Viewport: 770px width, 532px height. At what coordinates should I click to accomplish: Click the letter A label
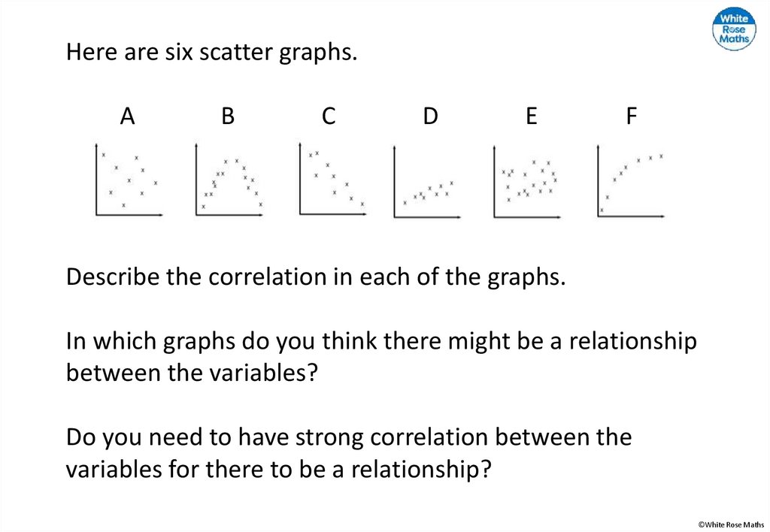pyautogui.click(x=128, y=116)
